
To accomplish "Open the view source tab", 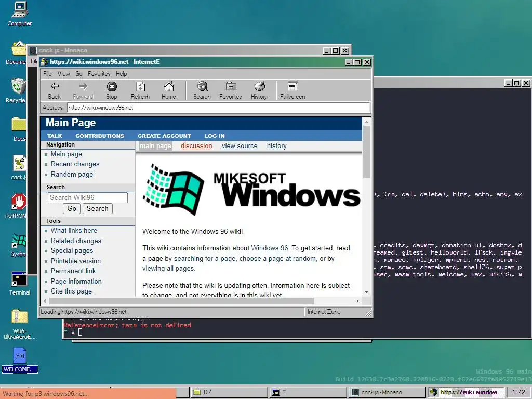I will click(240, 146).
